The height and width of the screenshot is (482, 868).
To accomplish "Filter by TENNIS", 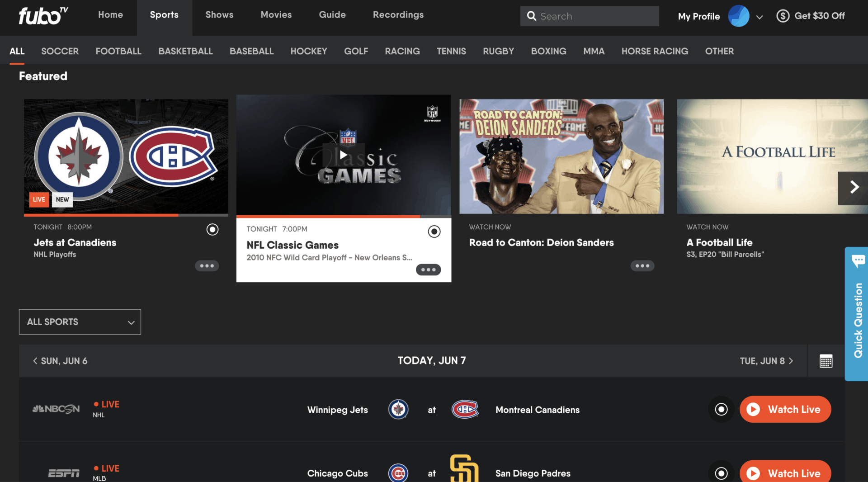I will pyautogui.click(x=451, y=51).
